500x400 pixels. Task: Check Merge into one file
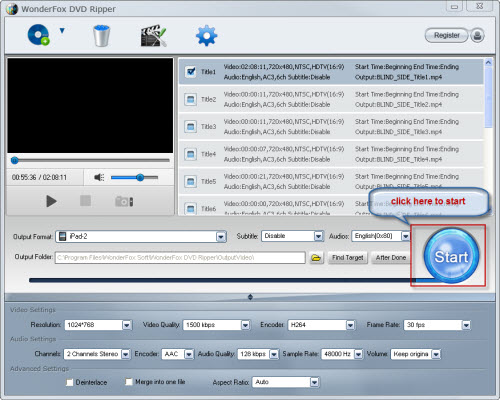(x=129, y=382)
